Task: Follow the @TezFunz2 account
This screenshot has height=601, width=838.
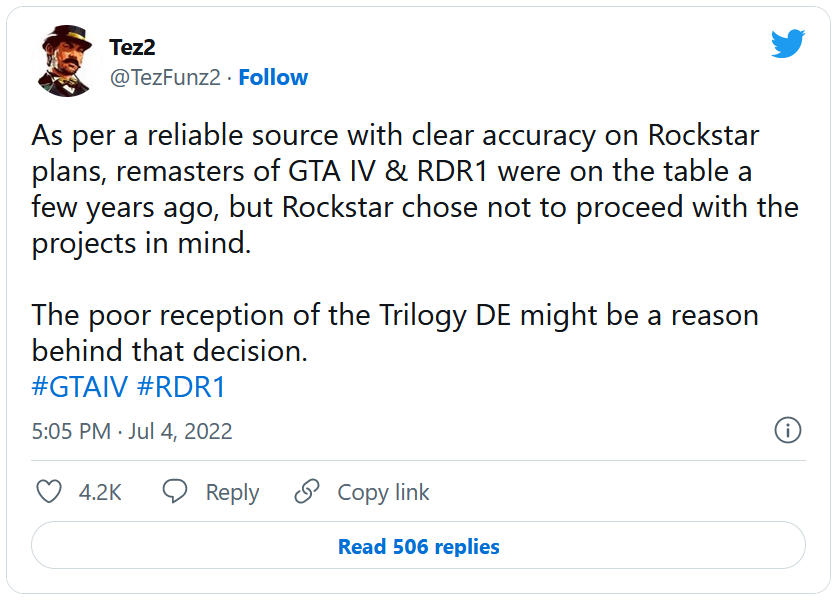Action: (x=273, y=77)
